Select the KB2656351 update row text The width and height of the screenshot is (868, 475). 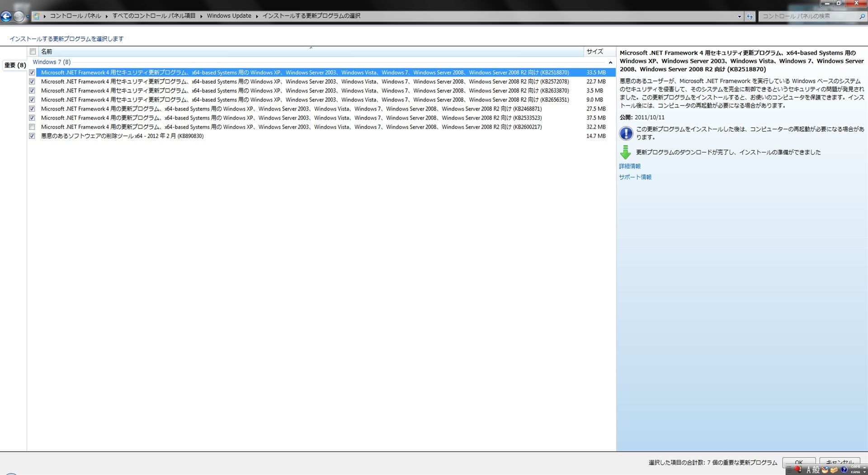(x=305, y=100)
